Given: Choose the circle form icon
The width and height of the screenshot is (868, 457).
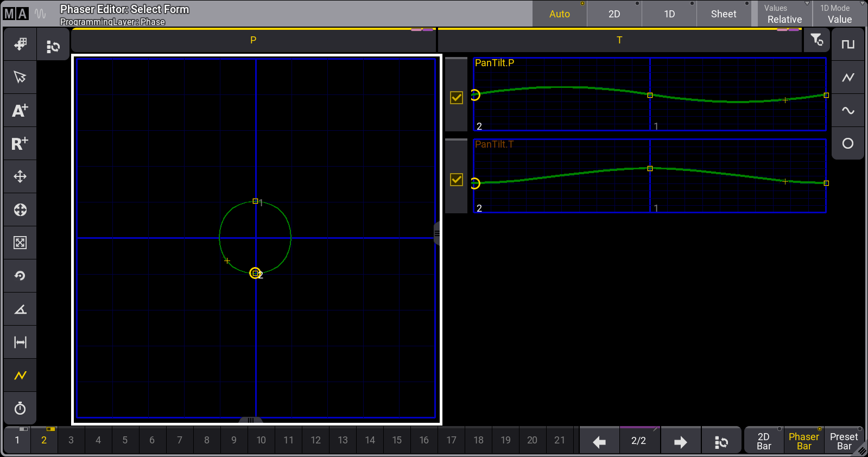Looking at the screenshot, I should (847, 143).
